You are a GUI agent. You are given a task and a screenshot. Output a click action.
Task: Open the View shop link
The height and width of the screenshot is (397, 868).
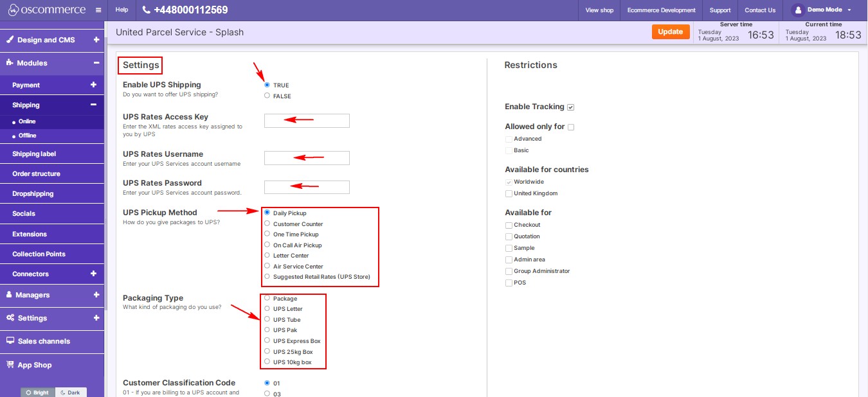click(x=599, y=10)
